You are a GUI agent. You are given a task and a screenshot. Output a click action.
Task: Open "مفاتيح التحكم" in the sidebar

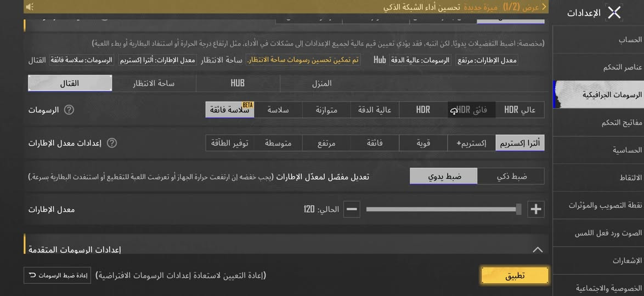(x=598, y=122)
